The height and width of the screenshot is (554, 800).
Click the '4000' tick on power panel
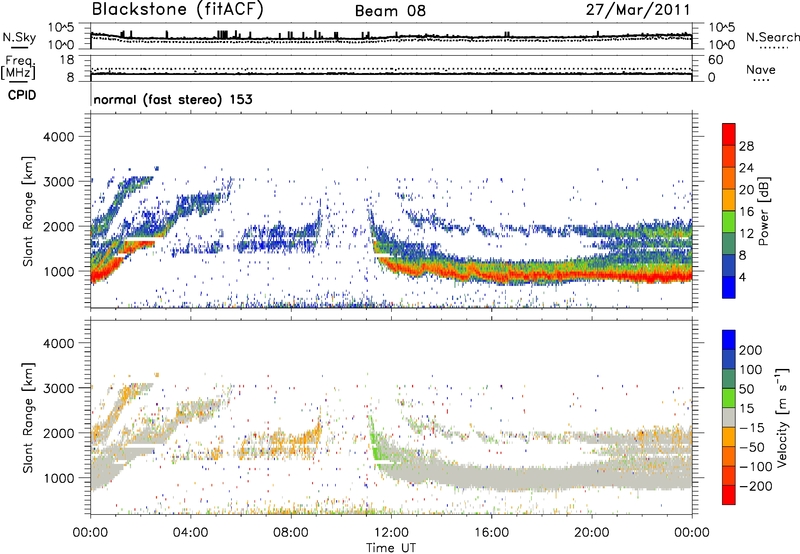pos(58,137)
